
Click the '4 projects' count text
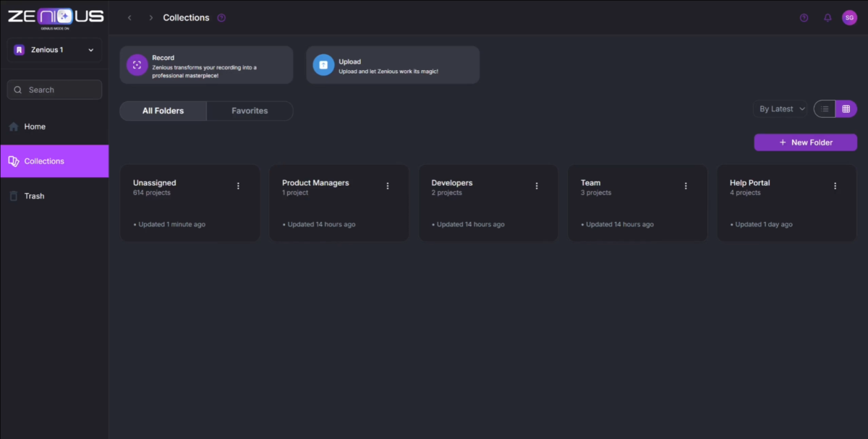point(745,193)
